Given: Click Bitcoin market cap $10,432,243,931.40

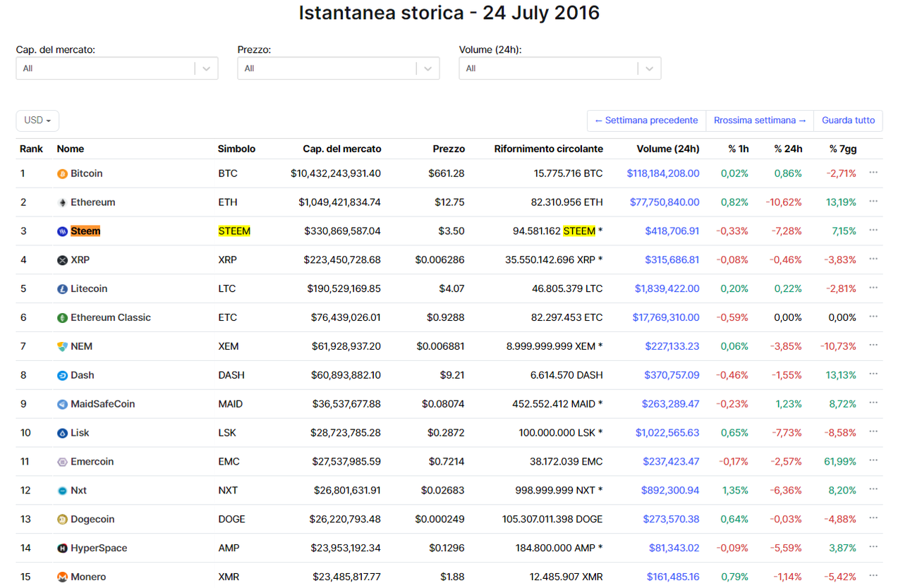Looking at the screenshot, I should point(336,173).
